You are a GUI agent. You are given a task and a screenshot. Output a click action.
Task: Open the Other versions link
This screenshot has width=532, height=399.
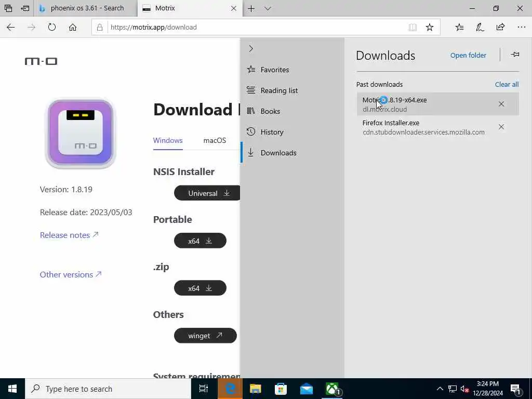click(x=71, y=274)
